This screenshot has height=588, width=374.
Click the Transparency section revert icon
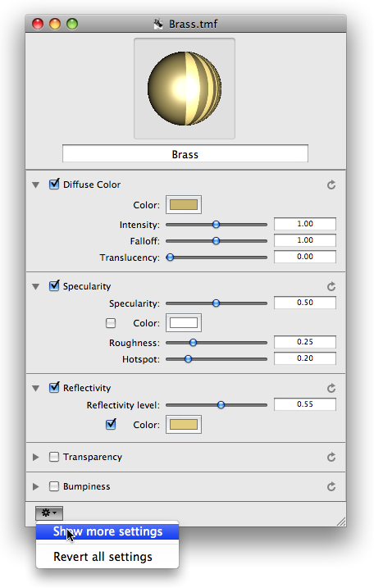331,457
